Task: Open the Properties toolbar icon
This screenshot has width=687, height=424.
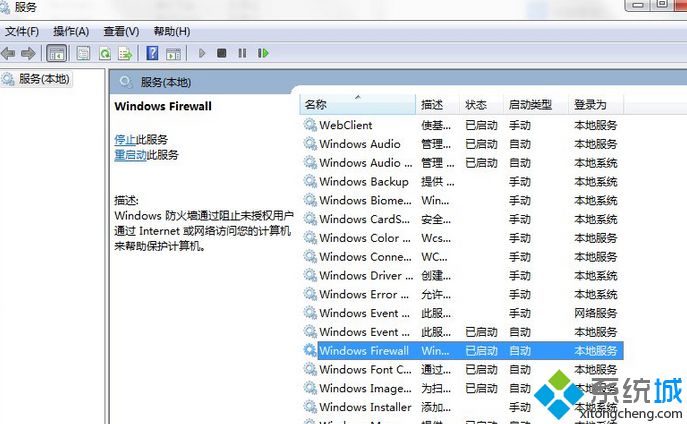Action: pyautogui.click(x=83, y=54)
